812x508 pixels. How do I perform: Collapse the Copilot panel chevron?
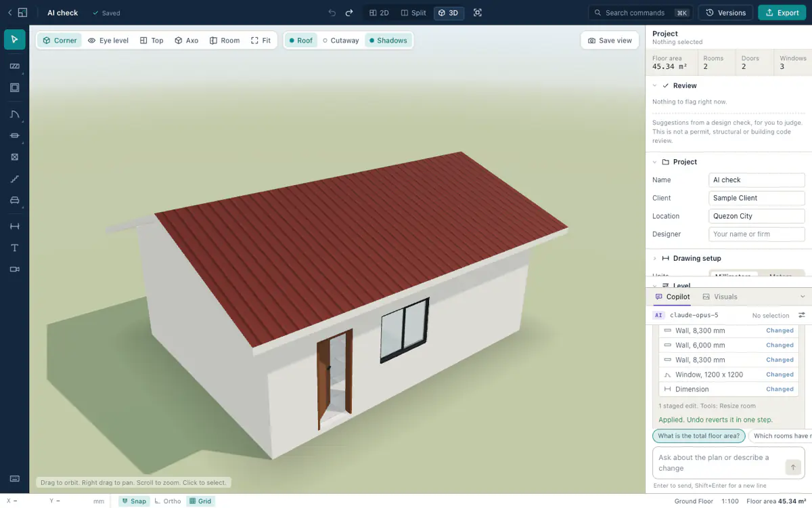(803, 297)
